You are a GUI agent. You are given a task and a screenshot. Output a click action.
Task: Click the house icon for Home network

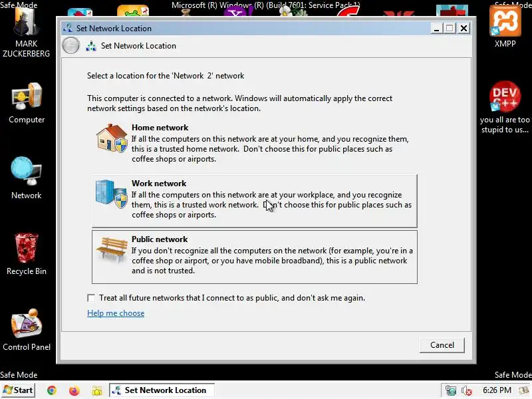click(112, 138)
